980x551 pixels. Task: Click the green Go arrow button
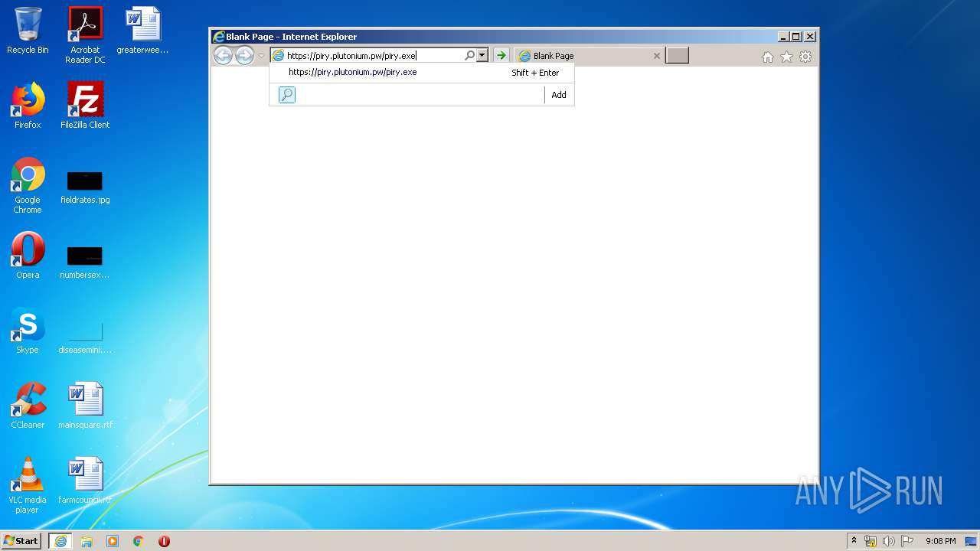pos(501,55)
